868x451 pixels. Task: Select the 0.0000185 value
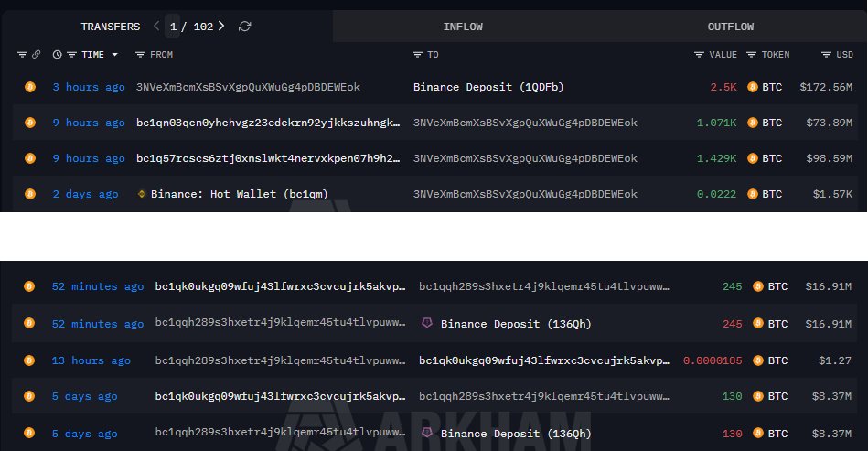pos(713,360)
